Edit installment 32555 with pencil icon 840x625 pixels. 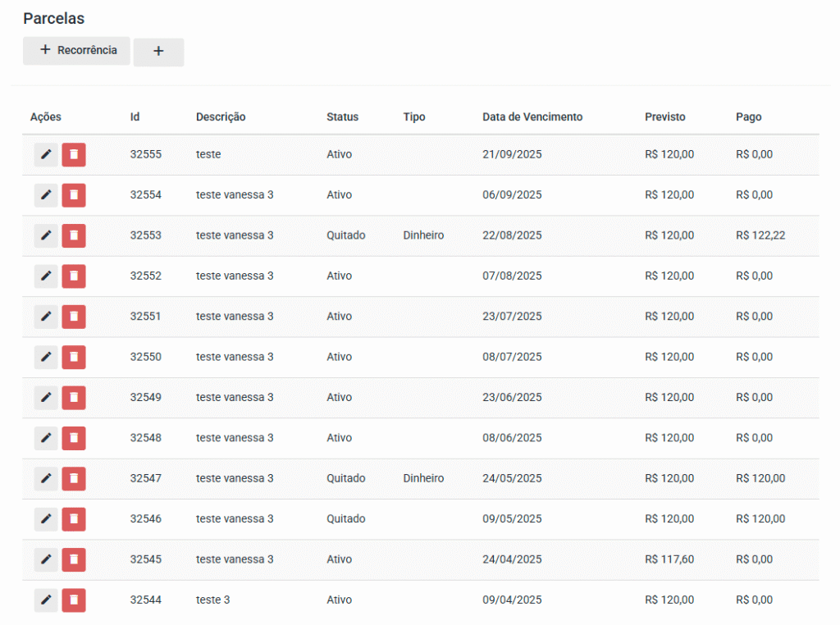(x=46, y=154)
